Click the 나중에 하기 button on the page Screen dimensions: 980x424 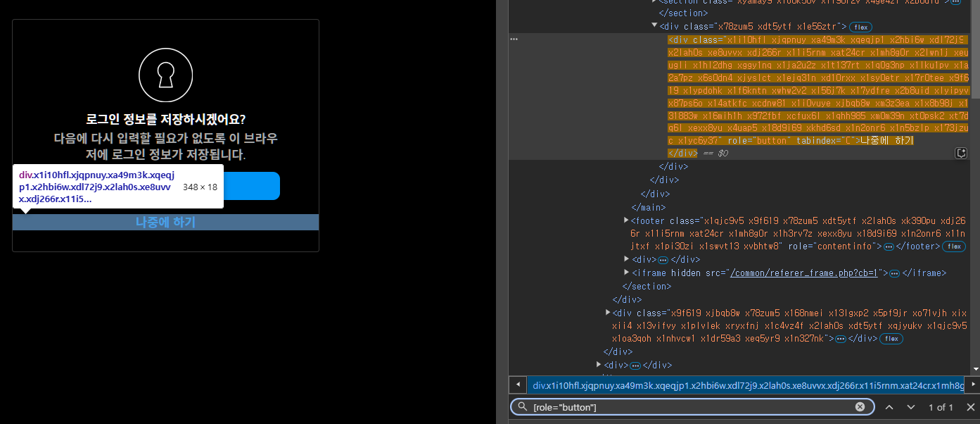tap(165, 222)
